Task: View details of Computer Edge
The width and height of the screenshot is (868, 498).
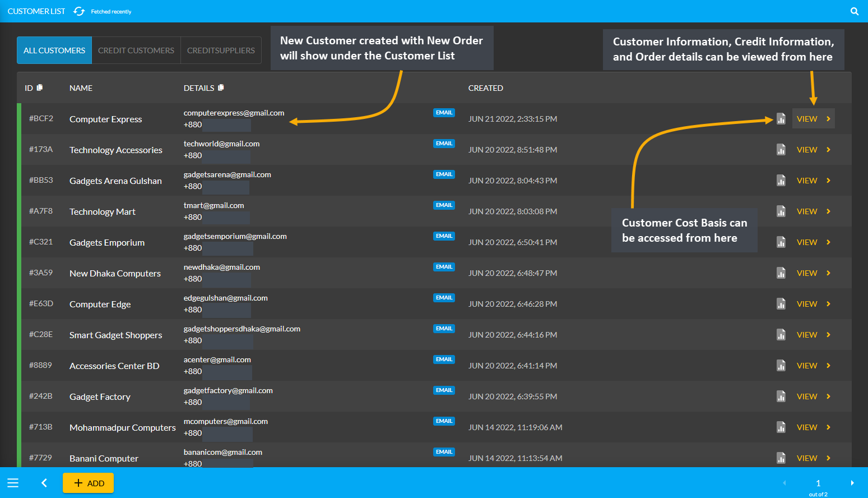Action: [813, 304]
